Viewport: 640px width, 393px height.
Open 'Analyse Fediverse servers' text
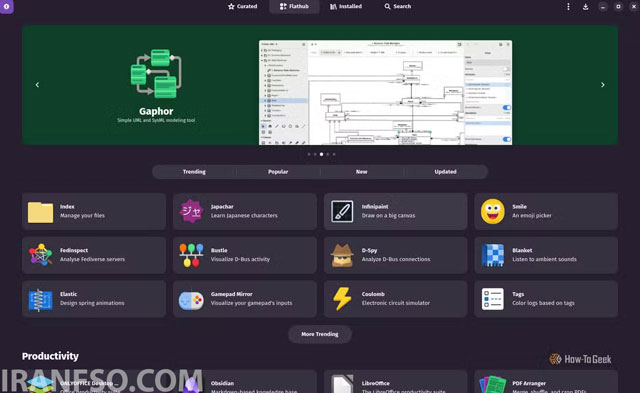point(92,259)
